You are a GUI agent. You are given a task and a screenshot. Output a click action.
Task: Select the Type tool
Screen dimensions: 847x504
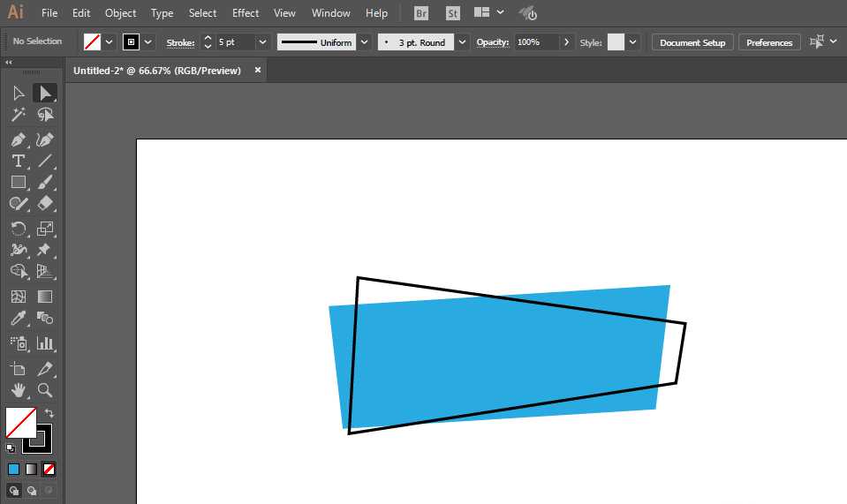point(18,161)
